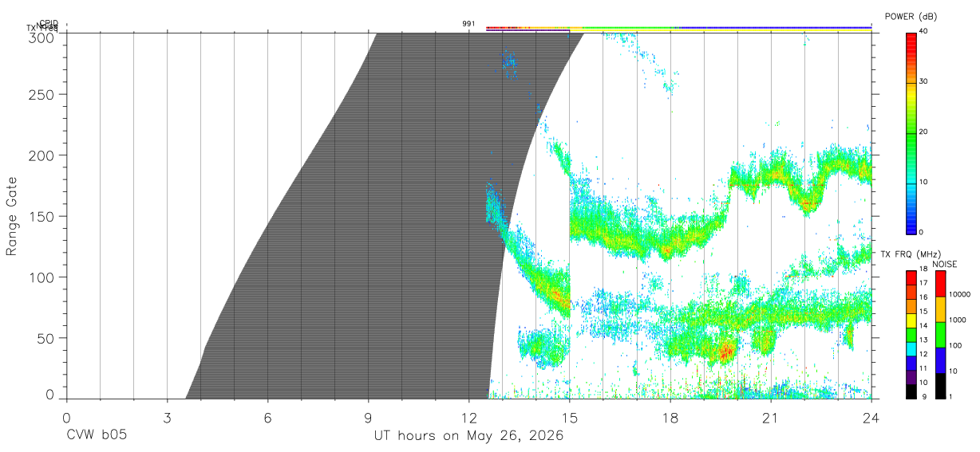Select the purple 10–11 MHz frequency swatch
This screenshot has width=980, height=452.
[x=911, y=376]
